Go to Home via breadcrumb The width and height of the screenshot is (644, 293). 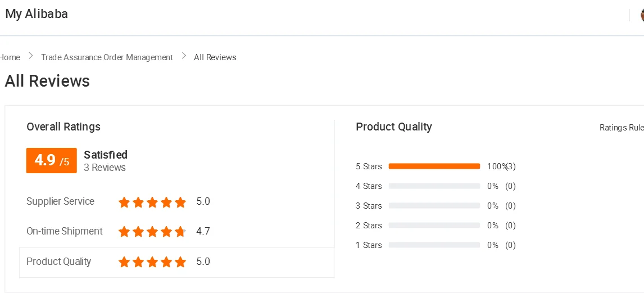10,57
